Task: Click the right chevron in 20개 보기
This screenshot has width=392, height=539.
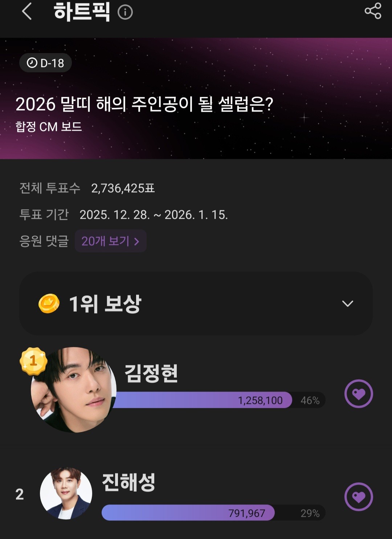Action: (x=137, y=241)
